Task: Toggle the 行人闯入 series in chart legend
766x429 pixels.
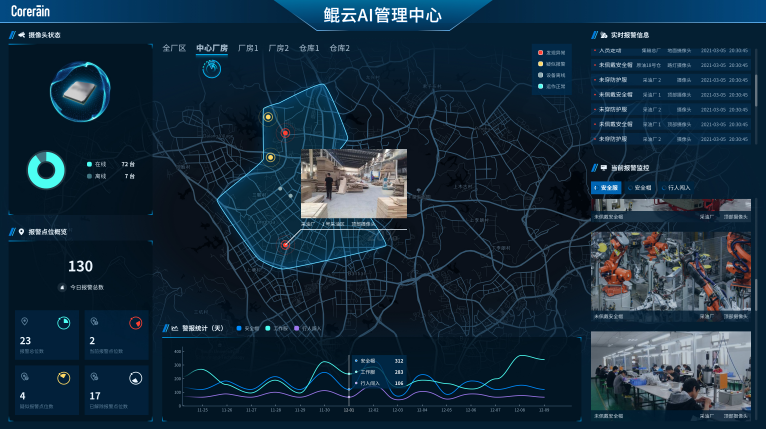Action: pos(311,328)
